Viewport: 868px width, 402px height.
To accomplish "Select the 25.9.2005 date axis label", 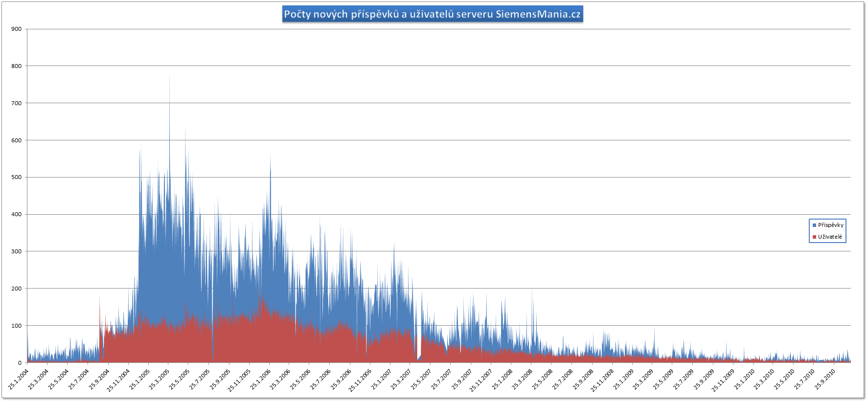I will click(220, 380).
